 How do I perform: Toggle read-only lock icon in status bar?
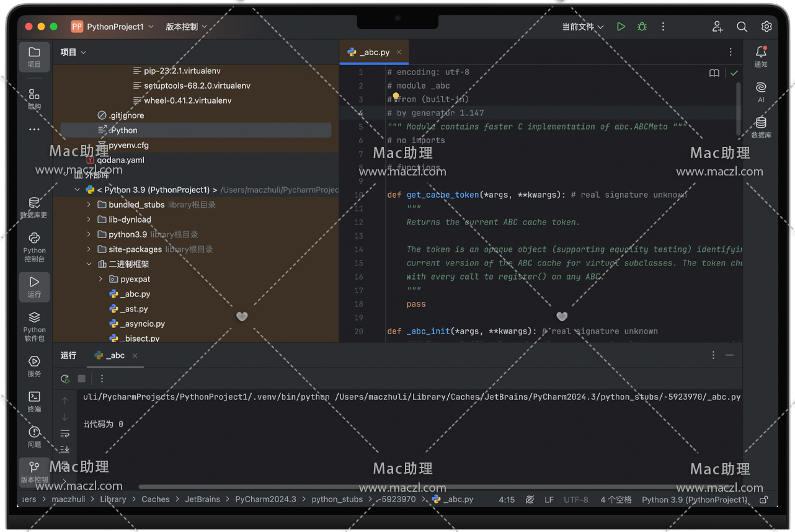click(x=763, y=500)
